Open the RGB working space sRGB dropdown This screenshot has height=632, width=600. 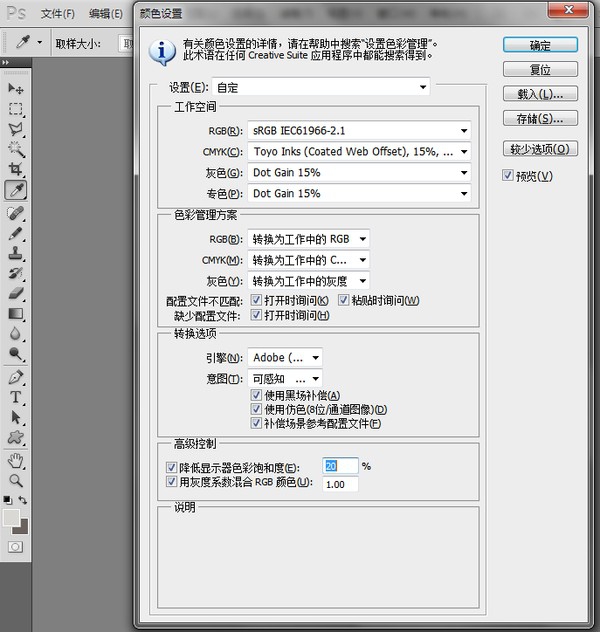359,131
